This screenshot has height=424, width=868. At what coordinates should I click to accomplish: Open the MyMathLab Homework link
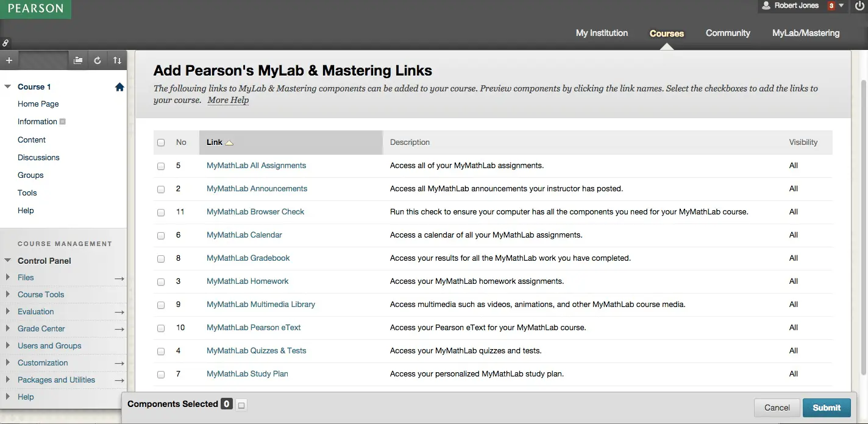247,281
